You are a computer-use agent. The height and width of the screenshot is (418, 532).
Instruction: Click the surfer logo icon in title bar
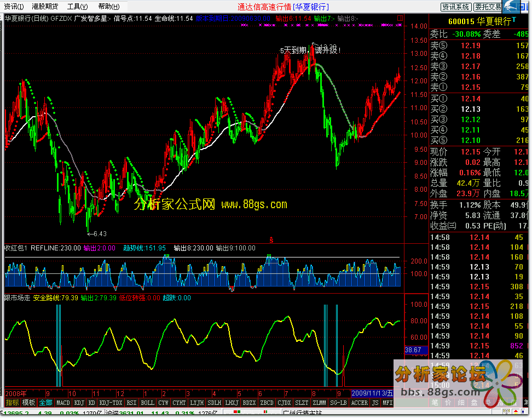(511, 7)
